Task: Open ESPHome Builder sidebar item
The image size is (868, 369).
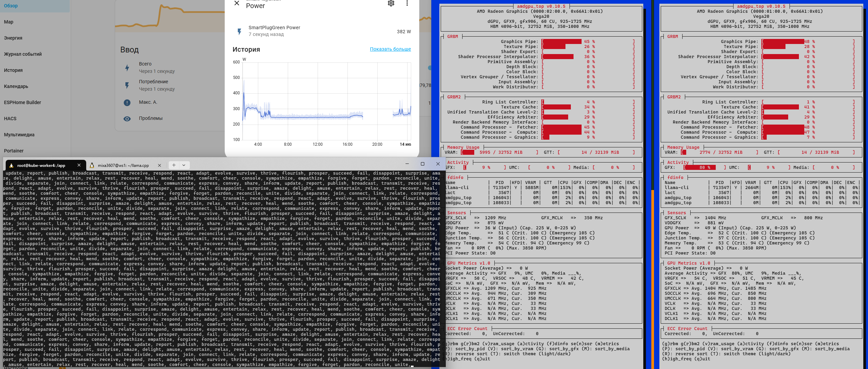Action: [x=22, y=102]
